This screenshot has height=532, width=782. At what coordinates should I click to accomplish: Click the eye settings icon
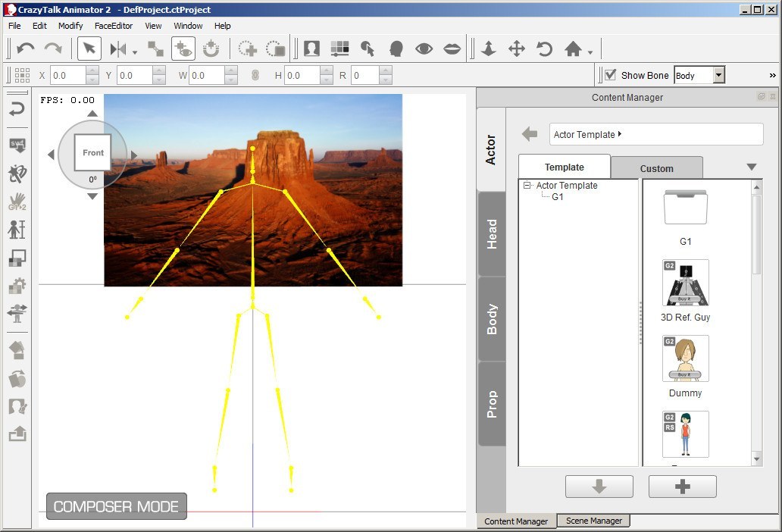(x=424, y=49)
